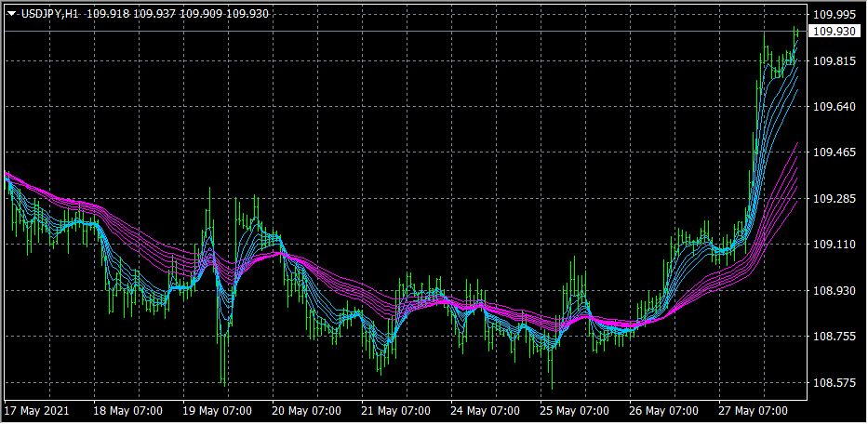The width and height of the screenshot is (868, 424).
Task: Click the OHLC values 109.918 109.937 109.909 109.930
Action: [x=178, y=14]
